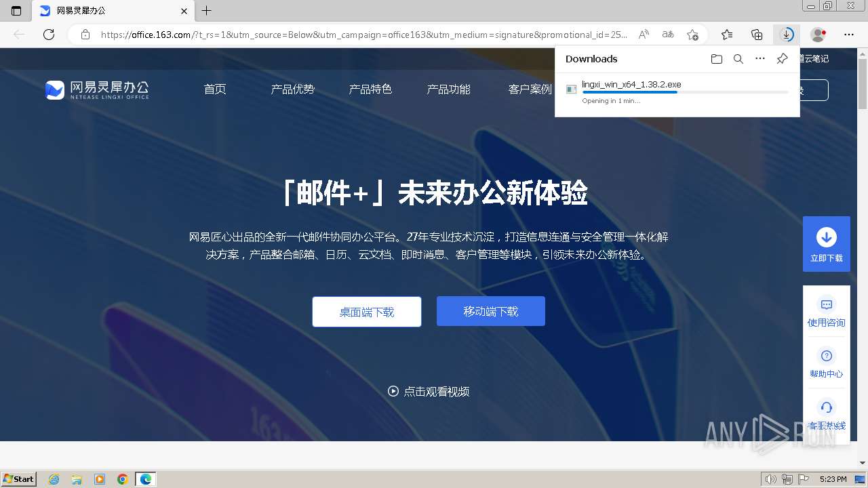Open a new tab with plus icon
Image resolution: width=868 pixels, height=488 pixels.
point(207,11)
